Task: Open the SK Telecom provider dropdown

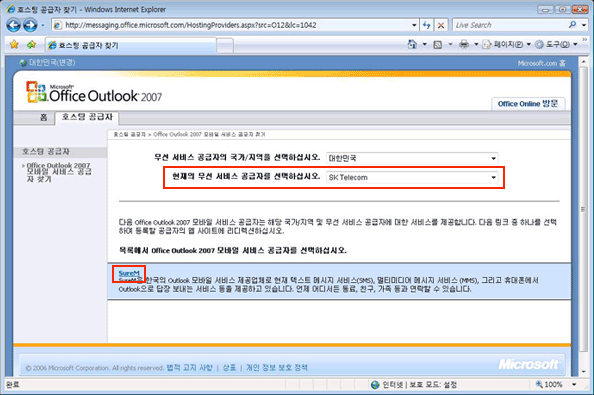Action: (412, 177)
